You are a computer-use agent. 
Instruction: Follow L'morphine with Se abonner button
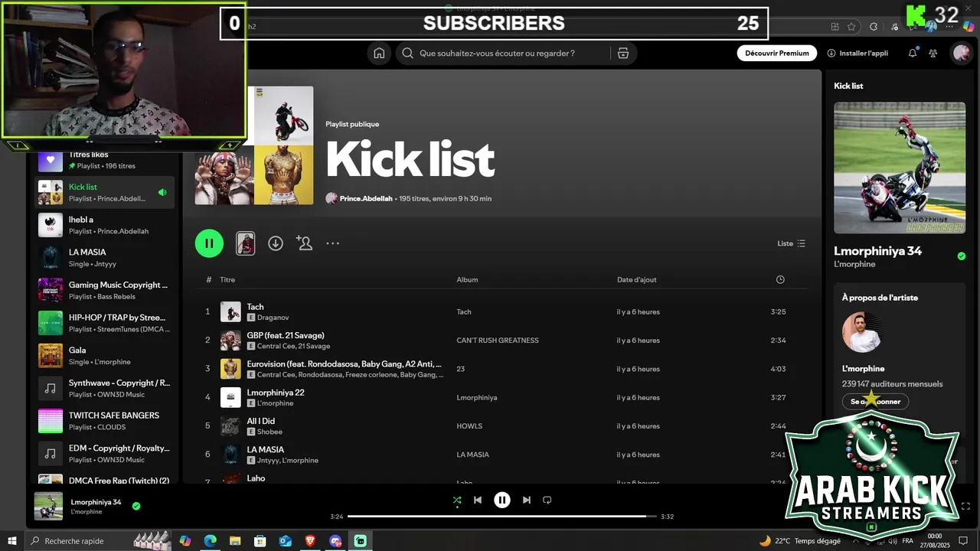pyautogui.click(x=875, y=401)
